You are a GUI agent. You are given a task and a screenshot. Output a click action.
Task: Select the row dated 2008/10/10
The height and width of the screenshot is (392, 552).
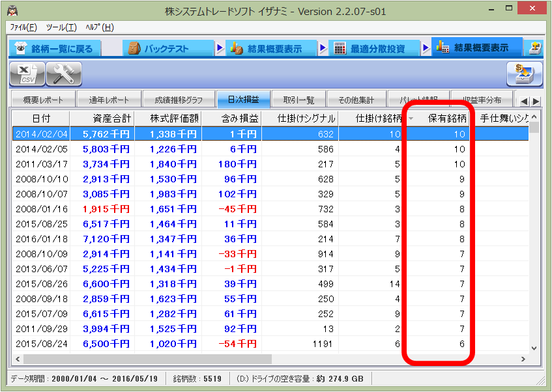point(270,179)
